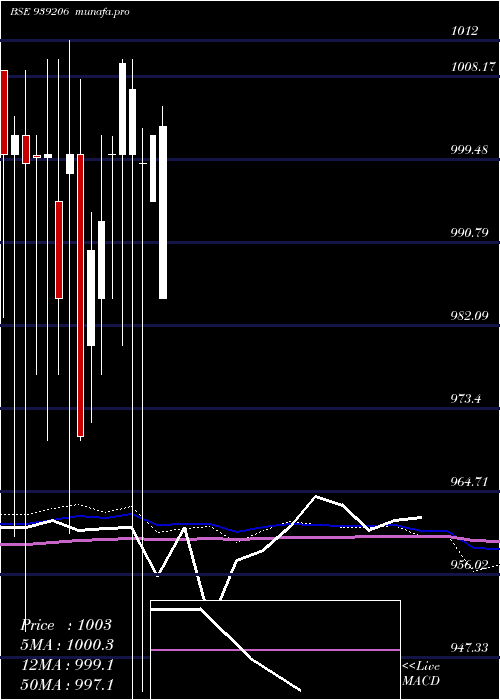
Task: Click the <<Live MACD label
Action: (421, 674)
